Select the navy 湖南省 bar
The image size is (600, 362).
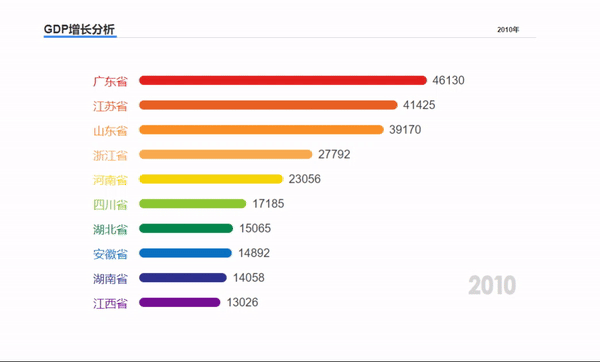tap(183, 277)
